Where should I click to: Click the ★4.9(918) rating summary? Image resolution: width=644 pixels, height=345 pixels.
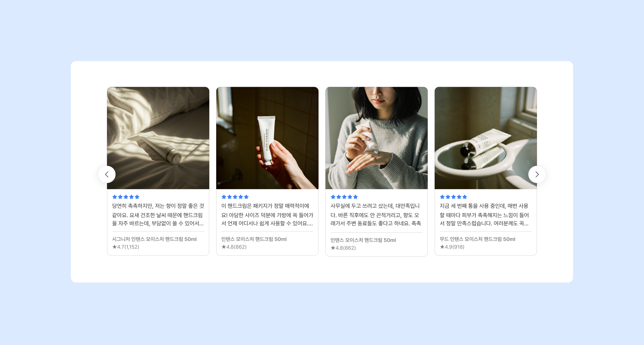(452, 247)
